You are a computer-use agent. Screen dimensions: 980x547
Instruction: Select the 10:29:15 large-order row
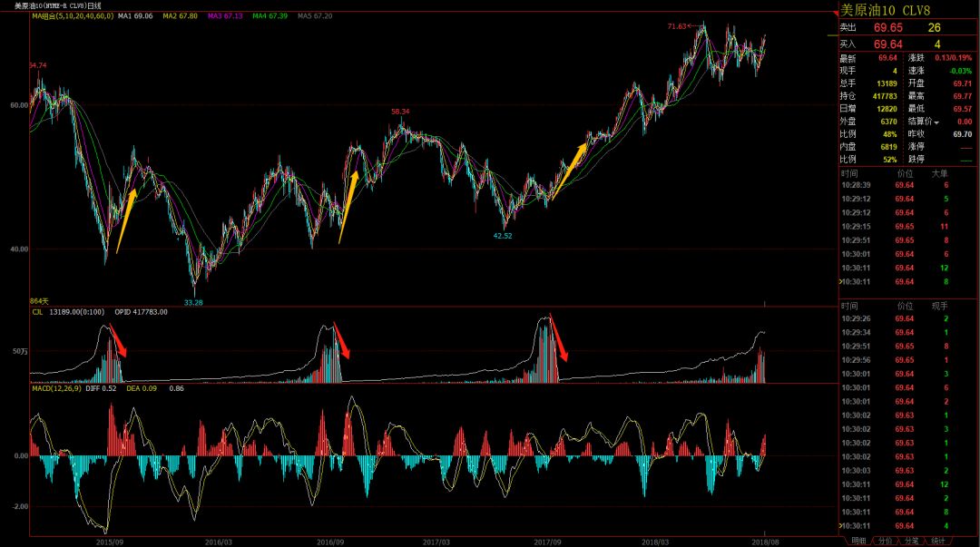(895, 227)
